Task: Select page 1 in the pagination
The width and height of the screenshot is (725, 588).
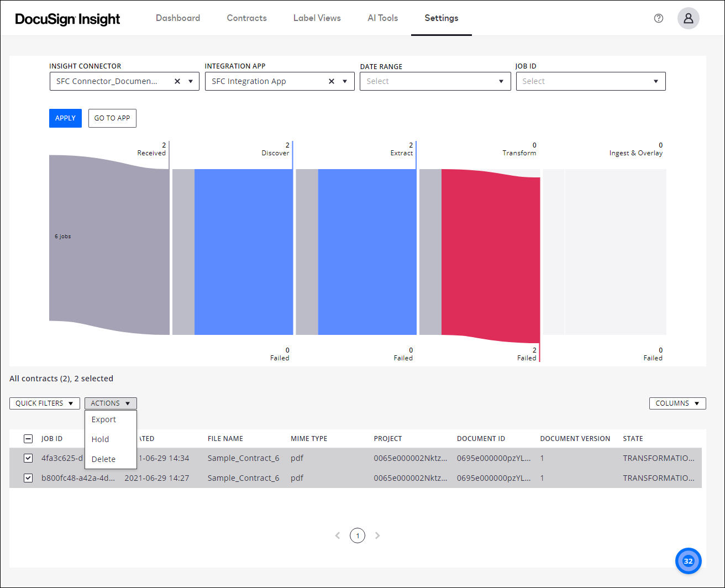Action: tap(358, 535)
